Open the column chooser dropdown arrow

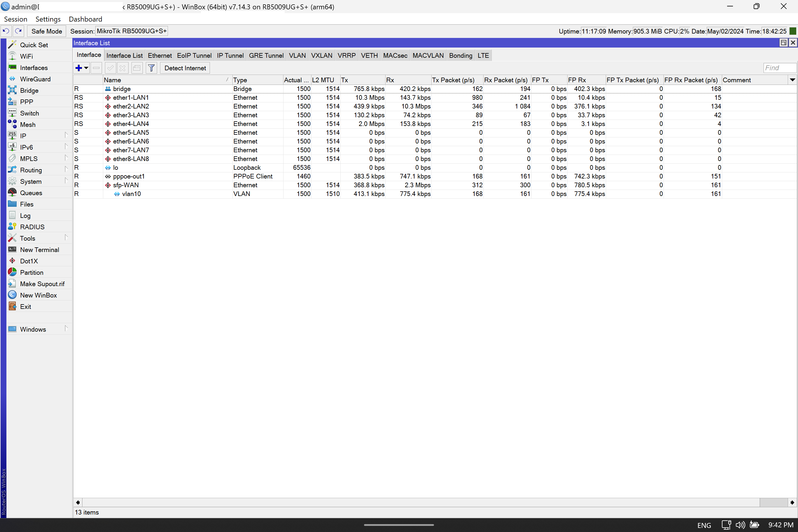[792, 80]
